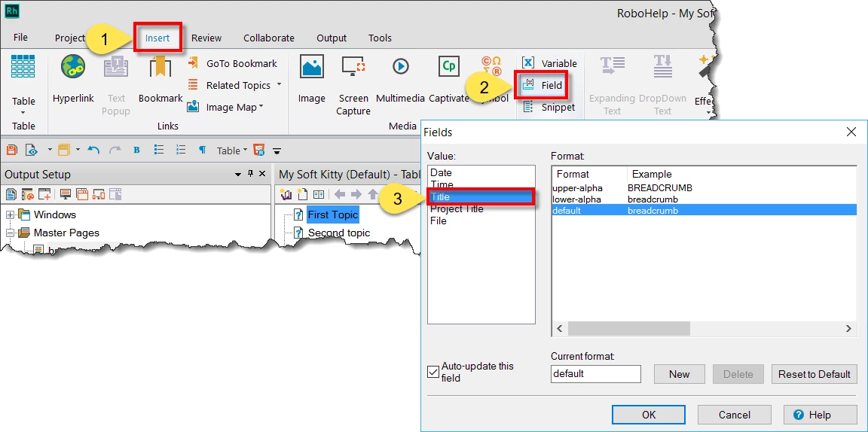868x432 pixels.
Task: Click the New TOC Book icon
Action: 286,194
